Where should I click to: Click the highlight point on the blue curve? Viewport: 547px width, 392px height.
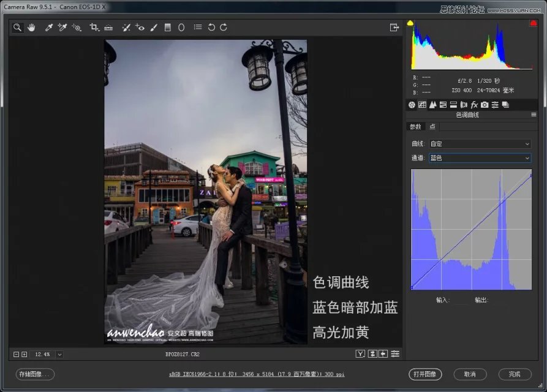pyautogui.click(x=530, y=176)
